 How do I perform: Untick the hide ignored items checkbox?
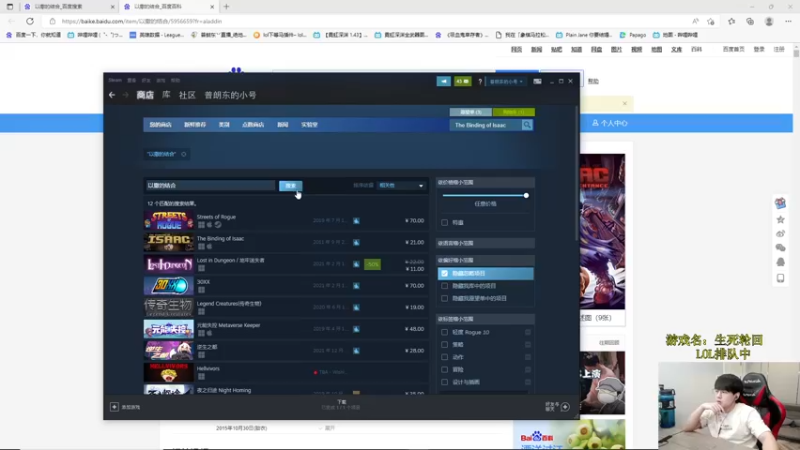pos(444,273)
